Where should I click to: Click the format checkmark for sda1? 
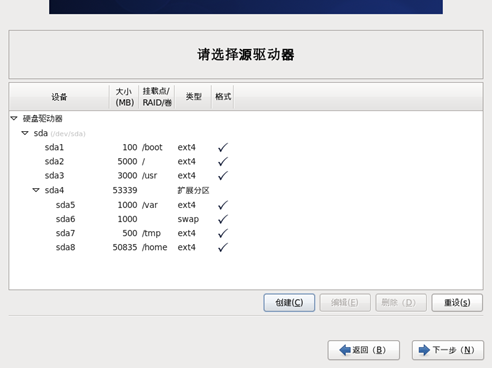pyautogui.click(x=223, y=147)
